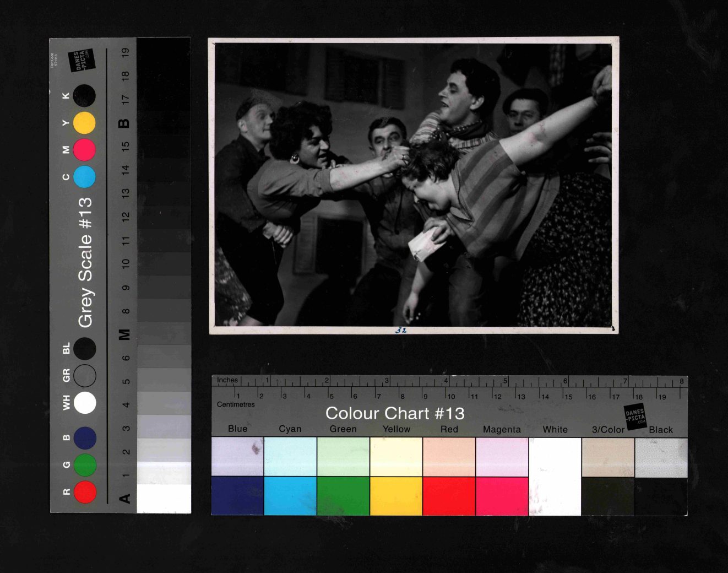This screenshot has width=728, height=573.
Task: Pick the bright cyan swatch under Cyan
Action: pos(290,496)
